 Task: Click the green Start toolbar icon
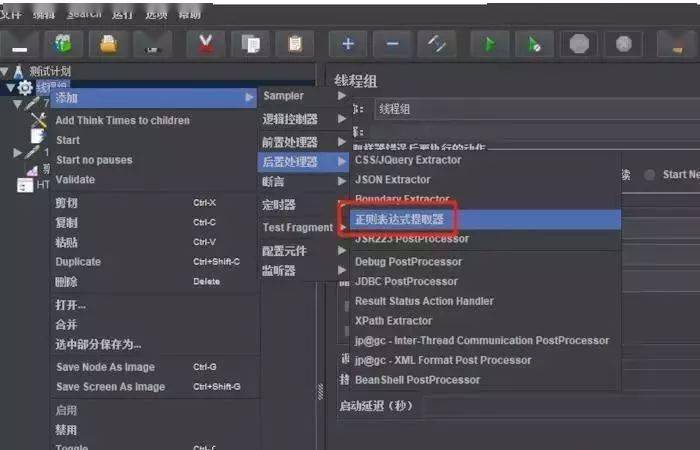click(490, 44)
